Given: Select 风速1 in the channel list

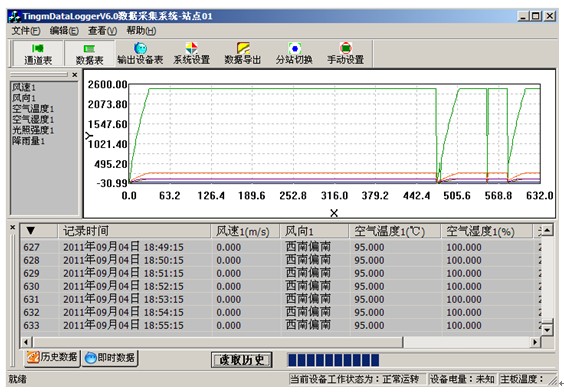Looking at the screenshot, I should pyautogui.click(x=24, y=87).
